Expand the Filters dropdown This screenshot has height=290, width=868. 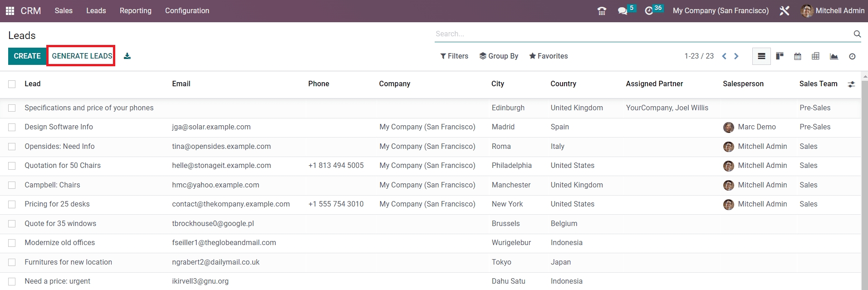coord(454,56)
